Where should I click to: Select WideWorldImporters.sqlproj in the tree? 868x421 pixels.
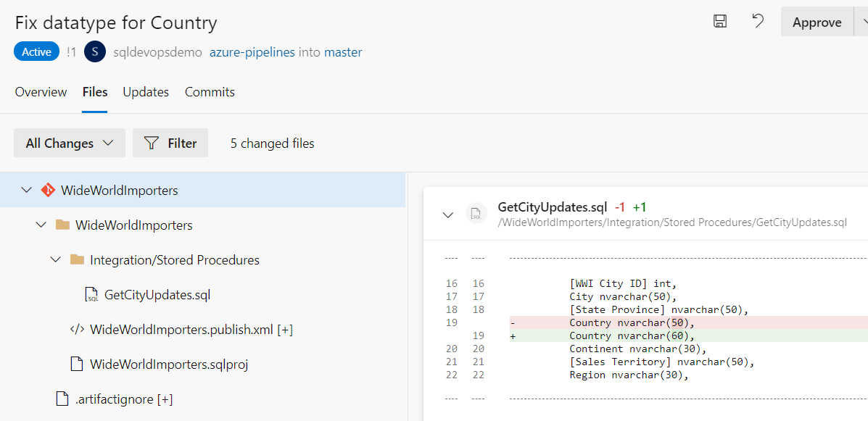169,364
